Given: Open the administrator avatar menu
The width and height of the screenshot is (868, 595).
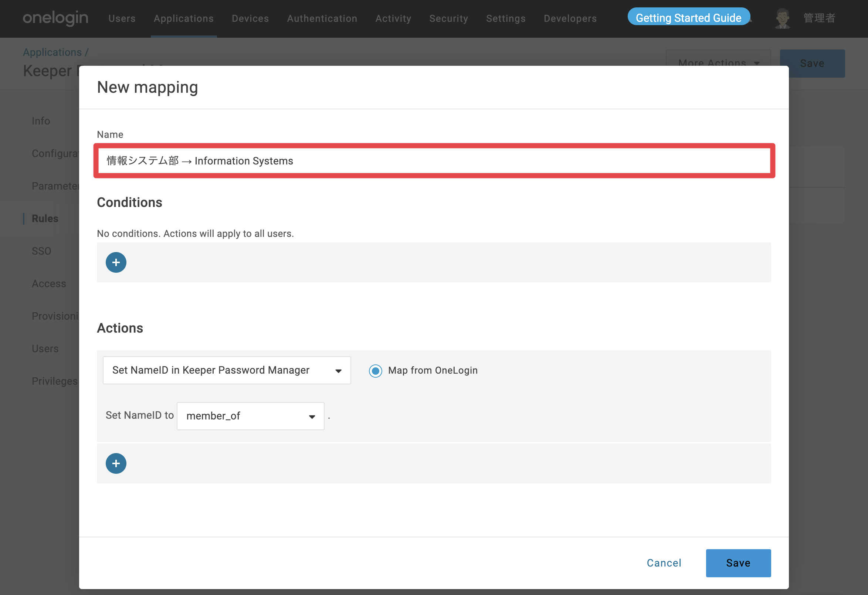Looking at the screenshot, I should point(783,18).
